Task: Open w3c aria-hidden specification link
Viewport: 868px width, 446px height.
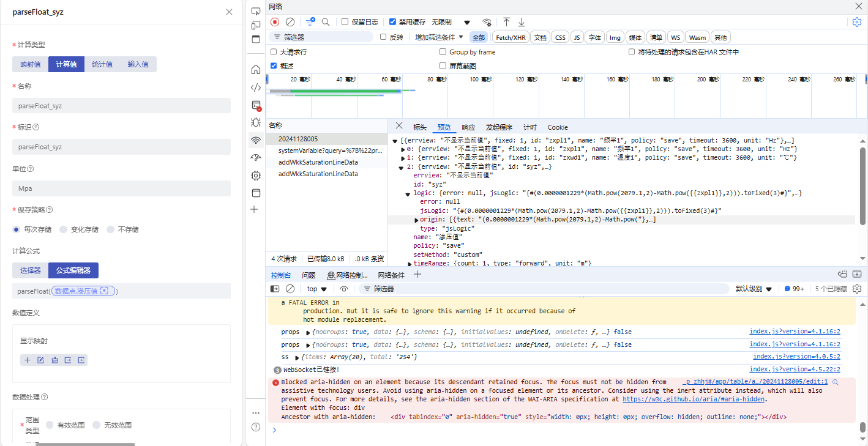Action: 694,399
